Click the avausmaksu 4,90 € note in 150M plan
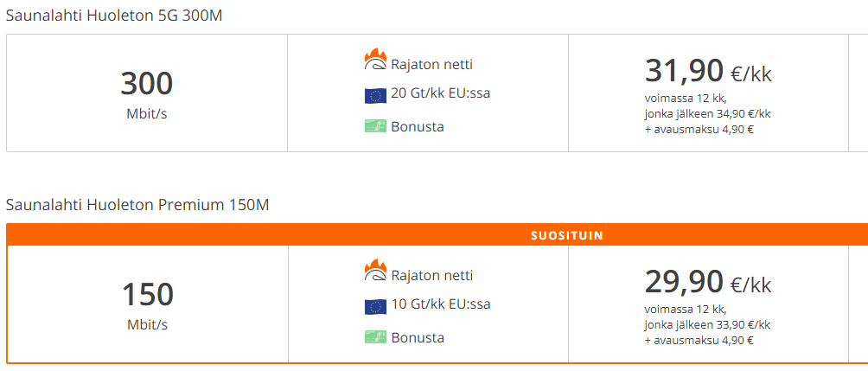This screenshot has height=371, width=868. [x=699, y=341]
